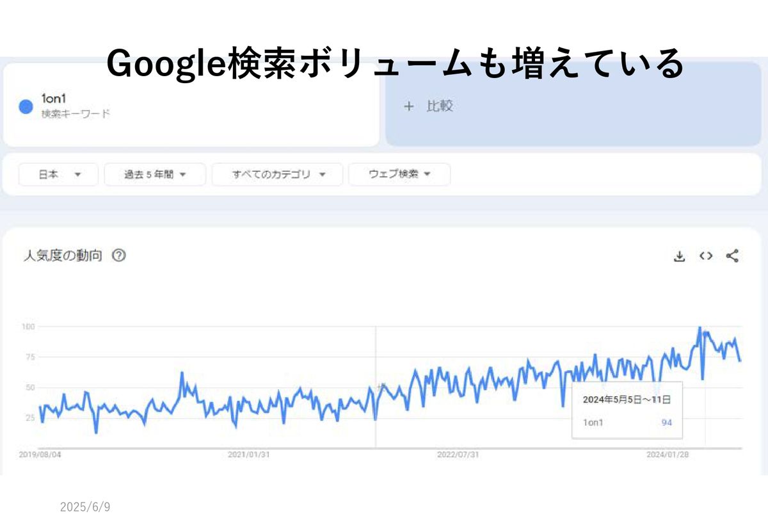
Task: Click the download chart data icon
Action: [x=680, y=257]
